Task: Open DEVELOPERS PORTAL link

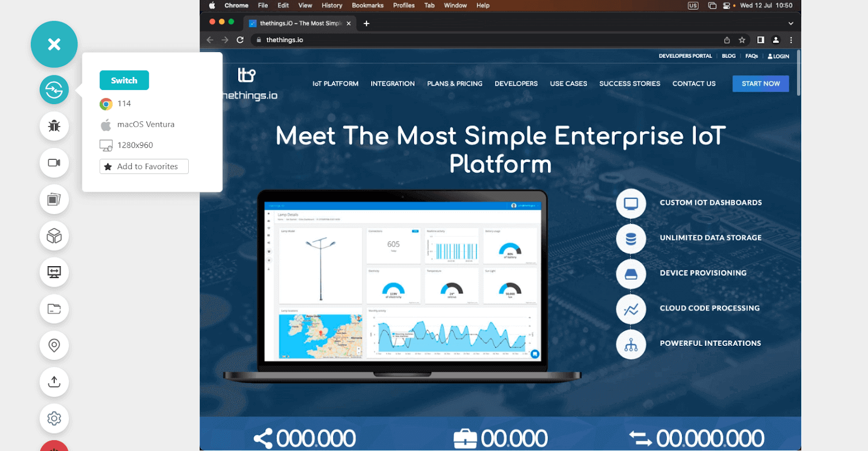Action: click(x=685, y=56)
